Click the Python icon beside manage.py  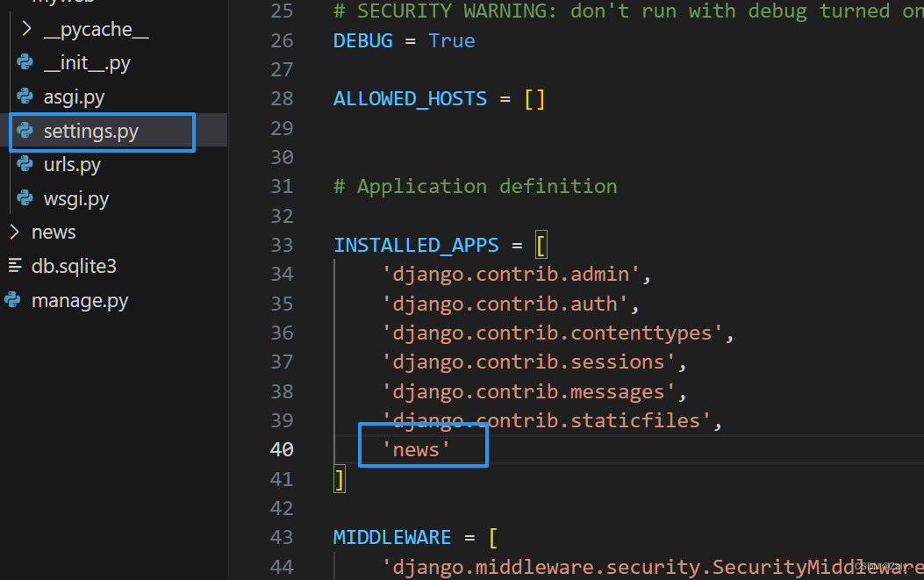click(x=12, y=300)
